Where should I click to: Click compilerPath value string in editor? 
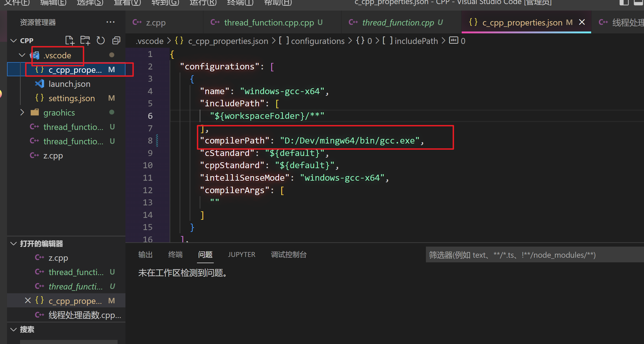(349, 141)
